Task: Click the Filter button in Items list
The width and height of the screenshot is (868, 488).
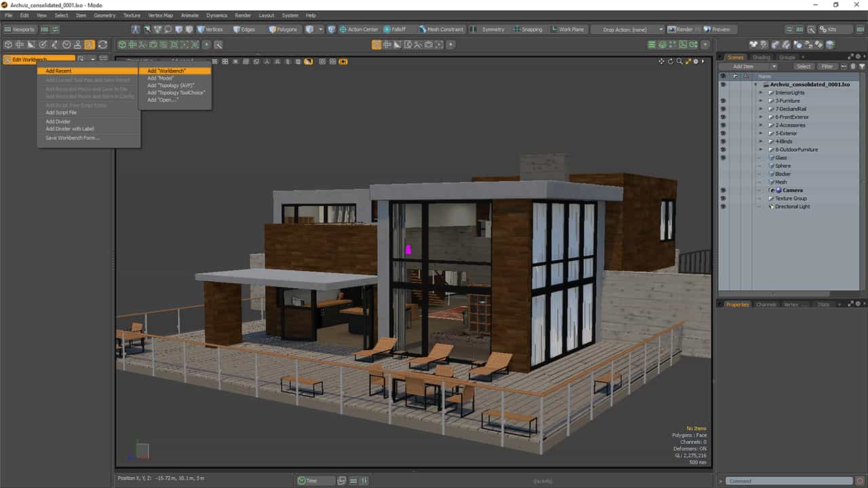Action: coord(827,66)
